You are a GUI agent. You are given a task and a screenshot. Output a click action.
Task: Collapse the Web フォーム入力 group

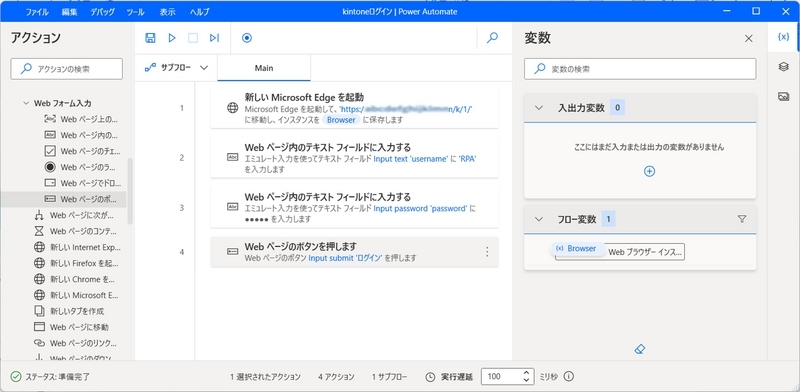pyautogui.click(x=26, y=103)
